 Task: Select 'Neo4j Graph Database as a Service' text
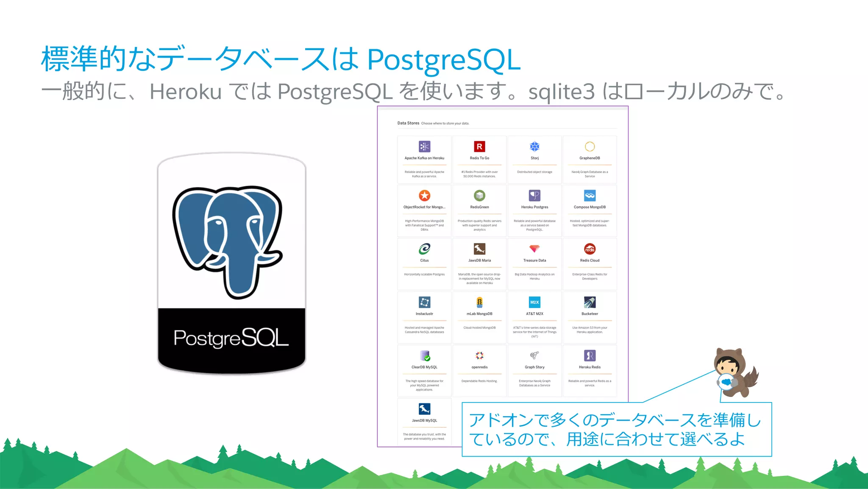click(x=590, y=174)
